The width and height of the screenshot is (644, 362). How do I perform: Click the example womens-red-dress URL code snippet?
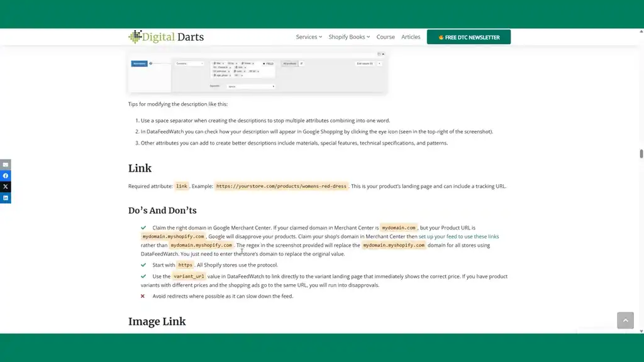[x=282, y=186]
